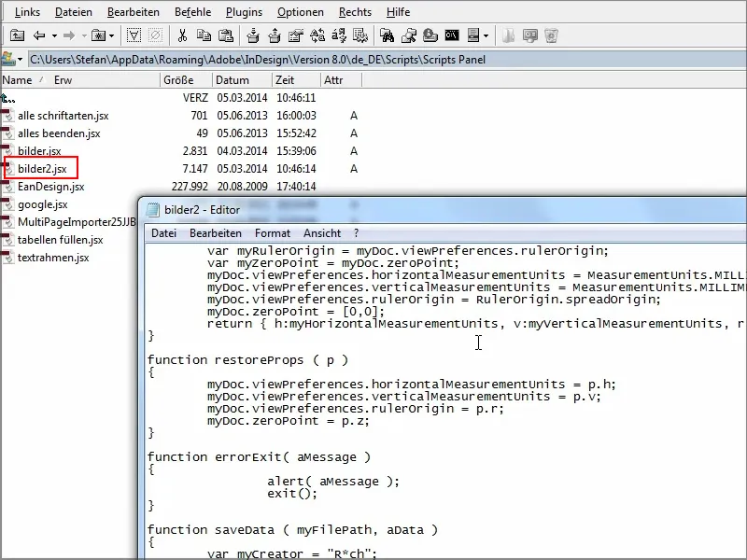Click the greyed forward arrow icon
This screenshot has height=560, width=747.
[69, 35]
